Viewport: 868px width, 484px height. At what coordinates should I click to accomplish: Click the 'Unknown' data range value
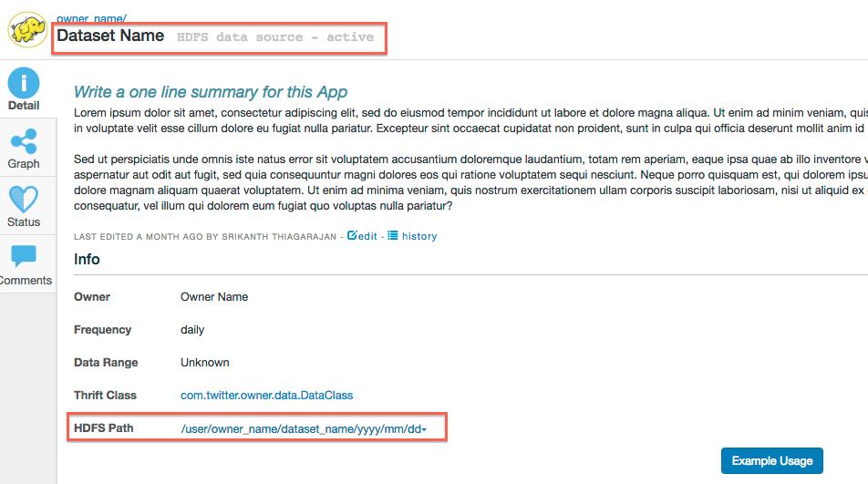click(x=205, y=363)
